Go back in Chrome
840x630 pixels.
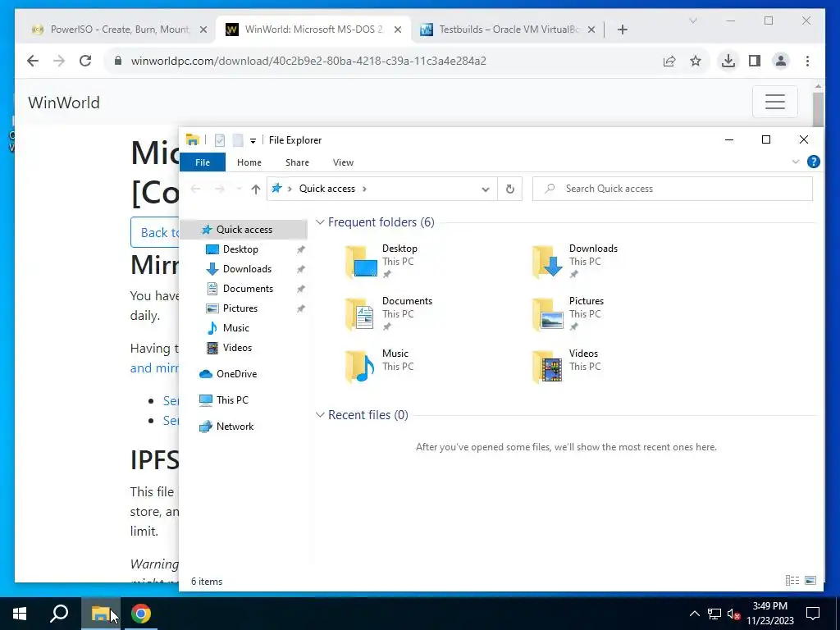pyautogui.click(x=33, y=61)
